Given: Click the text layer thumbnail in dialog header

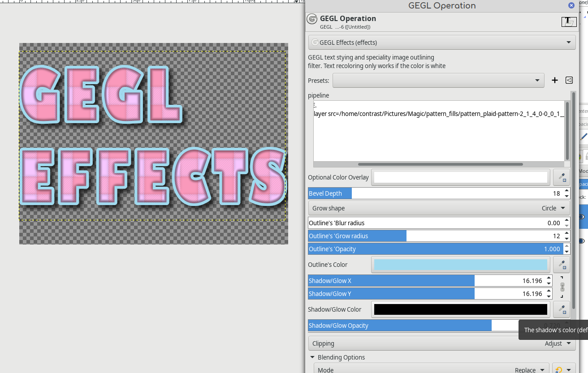Looking at the screenshot, I should point(569,21).
